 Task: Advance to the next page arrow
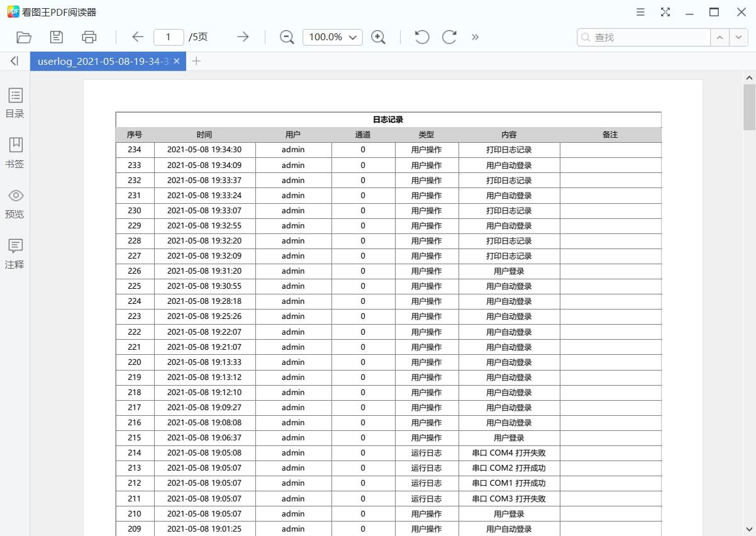click(243, 37)
